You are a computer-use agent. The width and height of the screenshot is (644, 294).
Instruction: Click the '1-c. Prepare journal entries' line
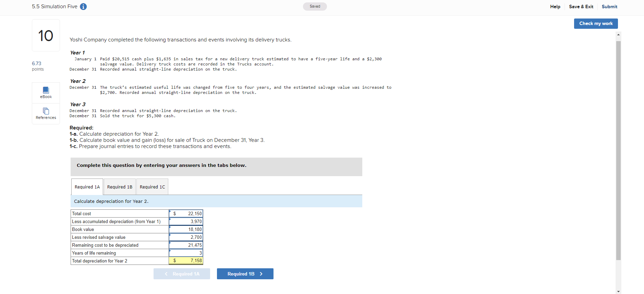150,146
